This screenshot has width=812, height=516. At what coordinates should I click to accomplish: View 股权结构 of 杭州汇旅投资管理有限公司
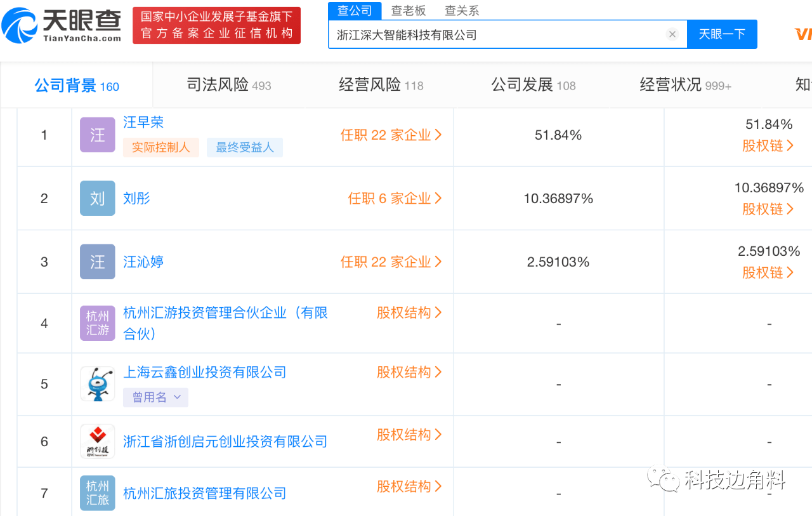click(x=409, y=486)
